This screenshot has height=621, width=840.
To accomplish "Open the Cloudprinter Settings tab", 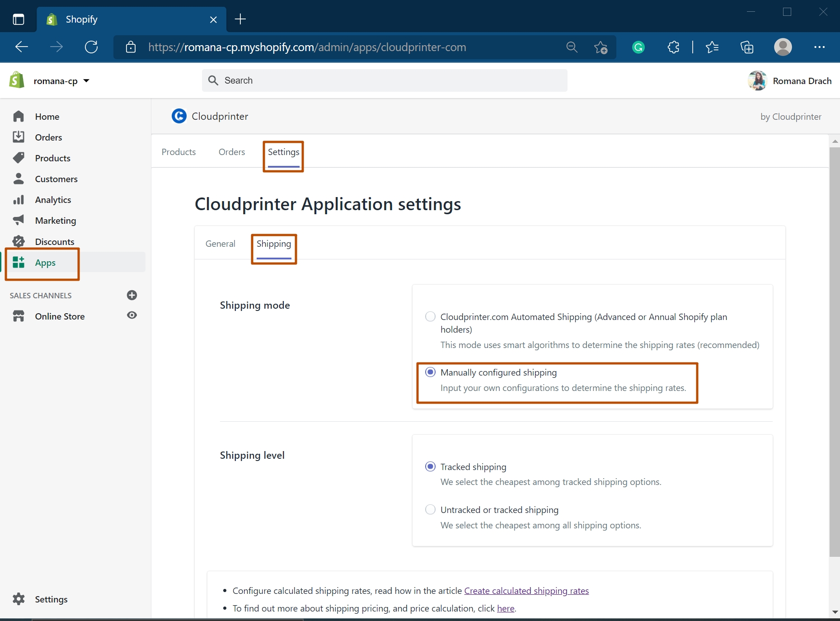I will point(283,152).
